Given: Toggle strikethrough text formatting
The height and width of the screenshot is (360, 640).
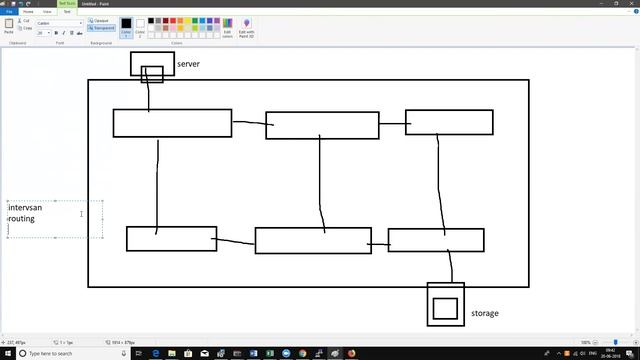Looking at the screenshot, I should [80, 33].
